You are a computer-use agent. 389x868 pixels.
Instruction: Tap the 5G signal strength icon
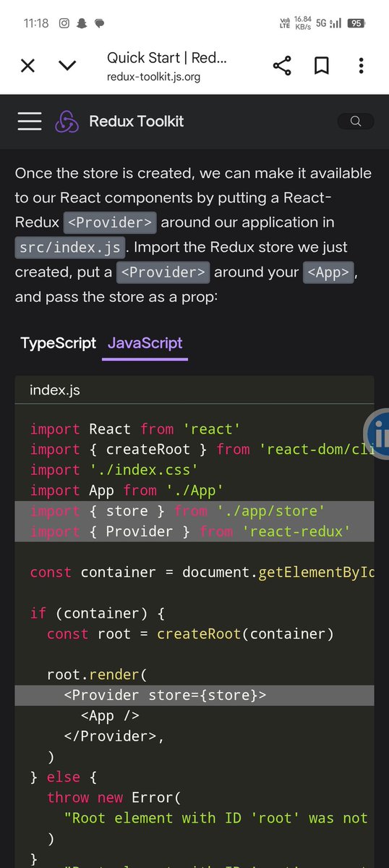[328, 23]
